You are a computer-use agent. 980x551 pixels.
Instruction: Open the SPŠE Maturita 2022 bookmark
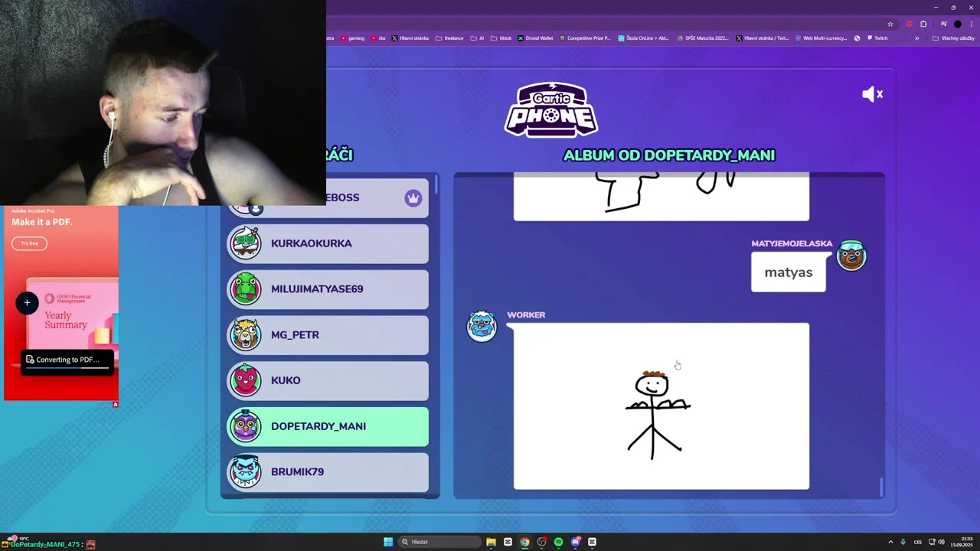[x=704, y=38]
